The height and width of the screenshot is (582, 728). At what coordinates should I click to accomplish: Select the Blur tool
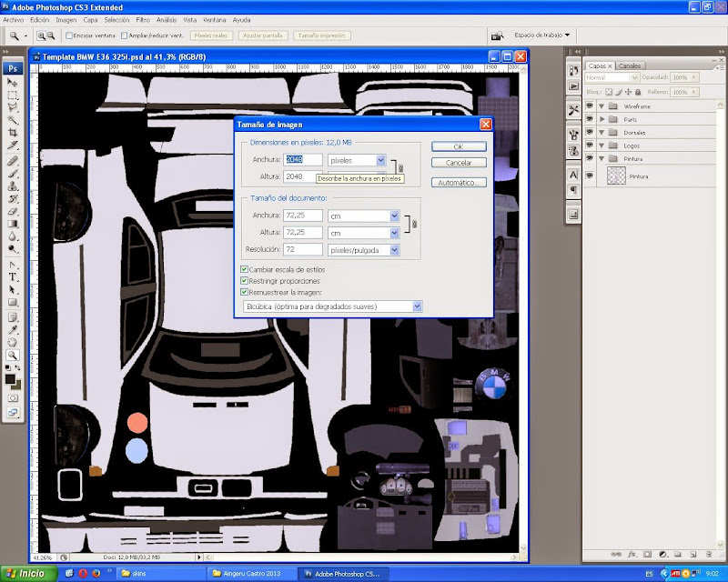(x=13, y=236)
